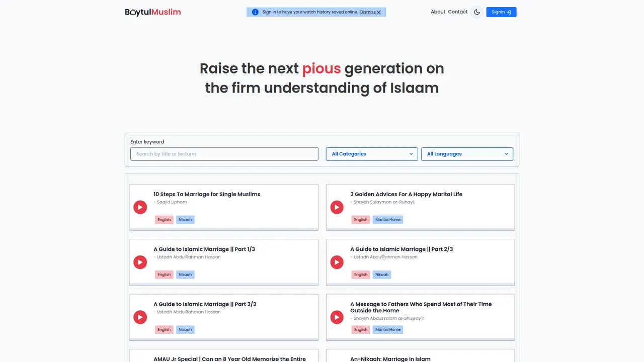Open the Contact page
The height and width of the screenshot is (362, 644).
pos(458,12)
